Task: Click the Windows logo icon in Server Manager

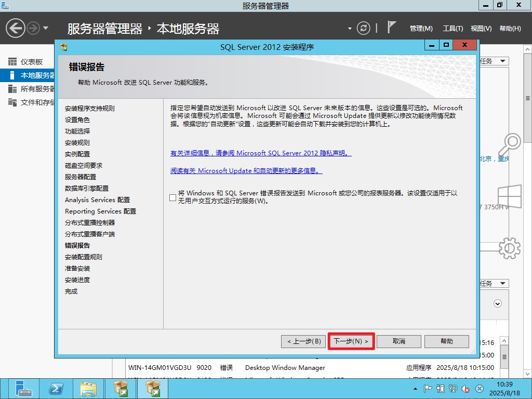Action: click(510, 196)
